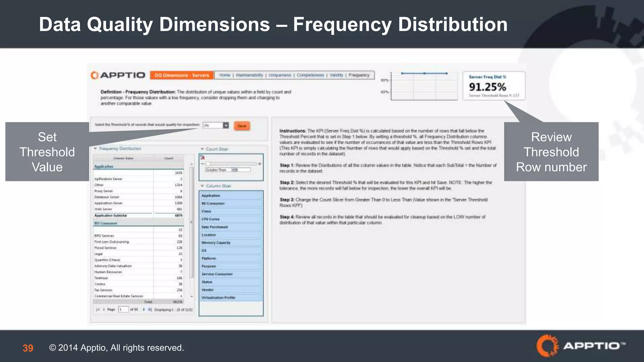Select Virtualization Profile in Column Slicer
Viewport: 644px width, 362px height.
pos(231,297)
